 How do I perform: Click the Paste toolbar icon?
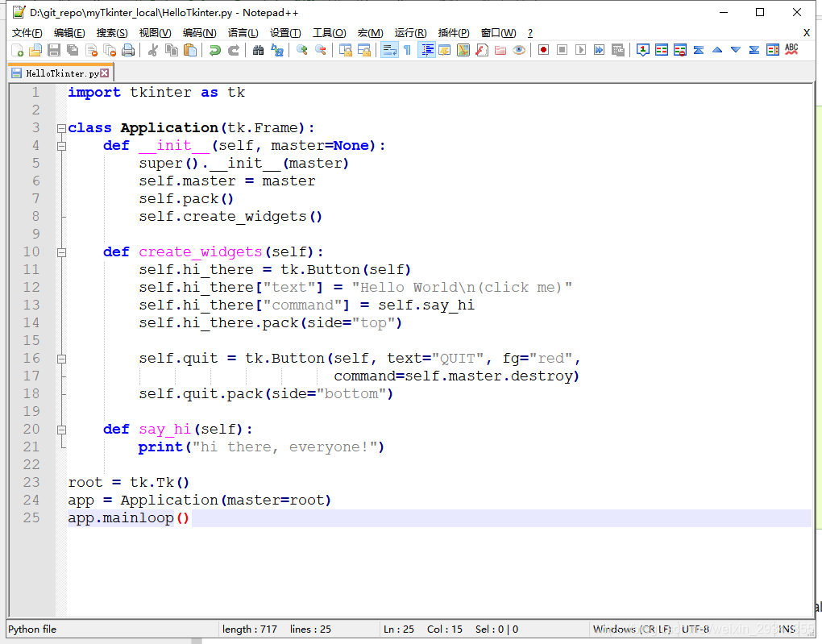pos(190,50)
